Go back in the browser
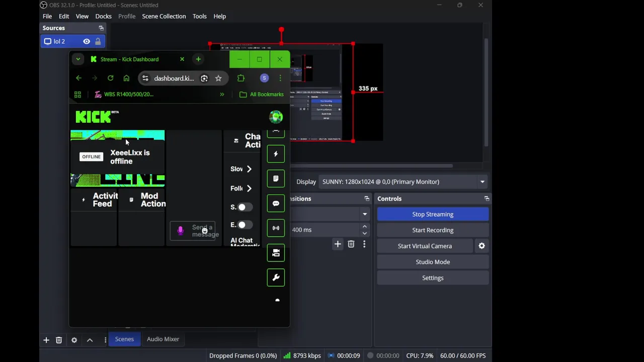The image size is (644, 362). click(78, 78)
